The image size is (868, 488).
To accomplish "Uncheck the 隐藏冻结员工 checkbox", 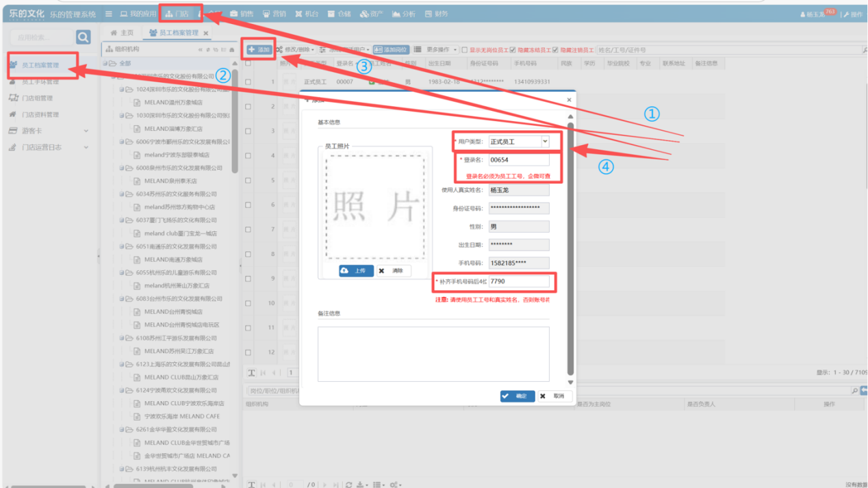I will click(513, 50).
